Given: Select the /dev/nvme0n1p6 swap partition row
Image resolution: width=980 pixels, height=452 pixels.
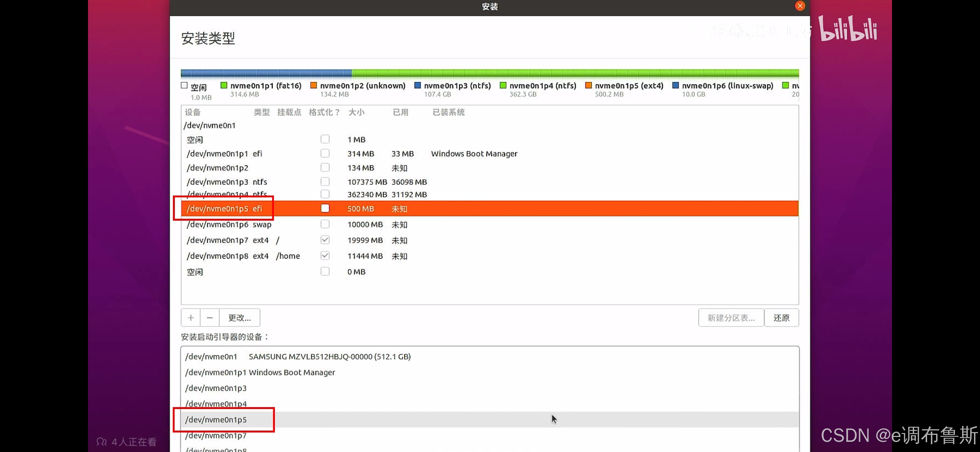Looking at the screenshot, I should [490, 224].
